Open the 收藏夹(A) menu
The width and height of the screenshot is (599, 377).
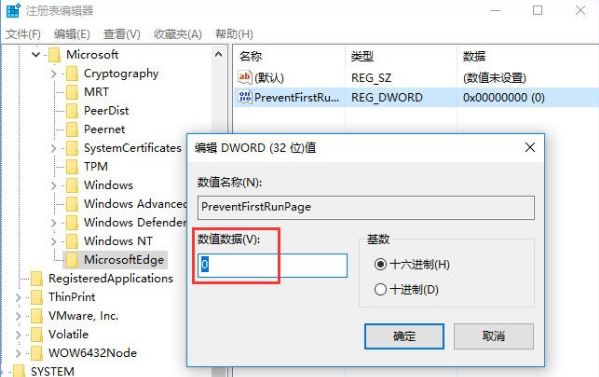[x=177, y=34]
